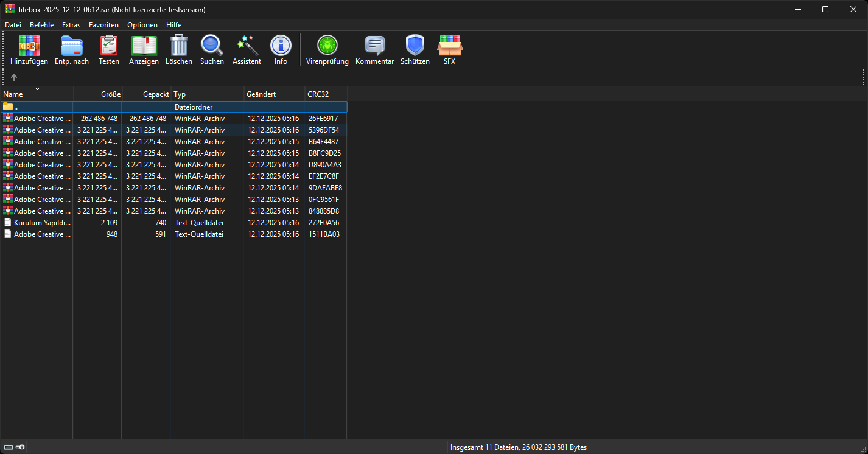Click the Dateiordner type cell
Image resolution: width=868 pixels, height=454 pixels.
194,107
